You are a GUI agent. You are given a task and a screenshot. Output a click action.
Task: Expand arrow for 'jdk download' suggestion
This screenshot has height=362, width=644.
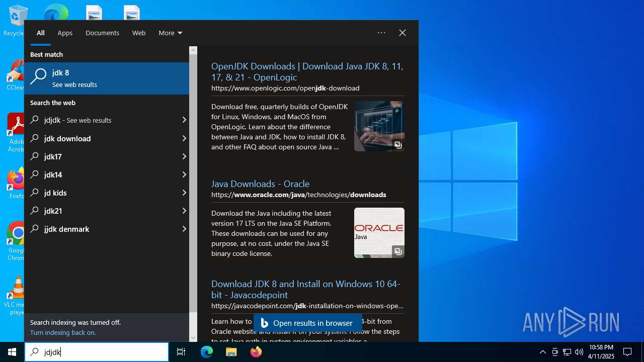click(x=184, y=138)
